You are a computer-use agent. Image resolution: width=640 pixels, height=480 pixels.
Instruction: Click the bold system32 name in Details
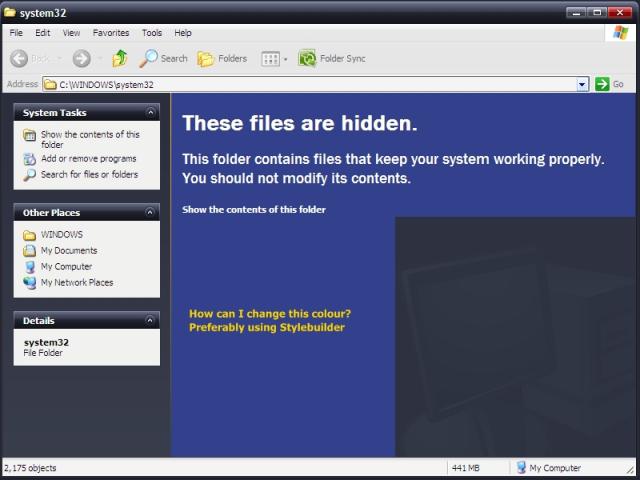(46, 342)
